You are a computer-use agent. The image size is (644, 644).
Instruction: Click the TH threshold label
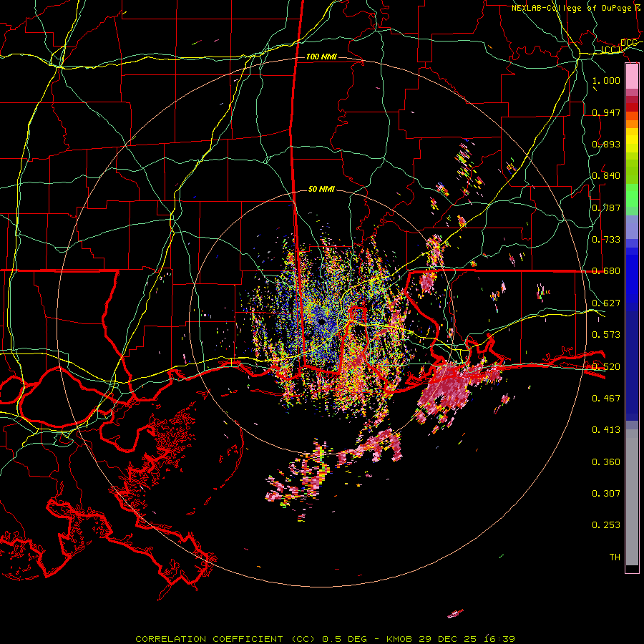(x=615, y=557)
